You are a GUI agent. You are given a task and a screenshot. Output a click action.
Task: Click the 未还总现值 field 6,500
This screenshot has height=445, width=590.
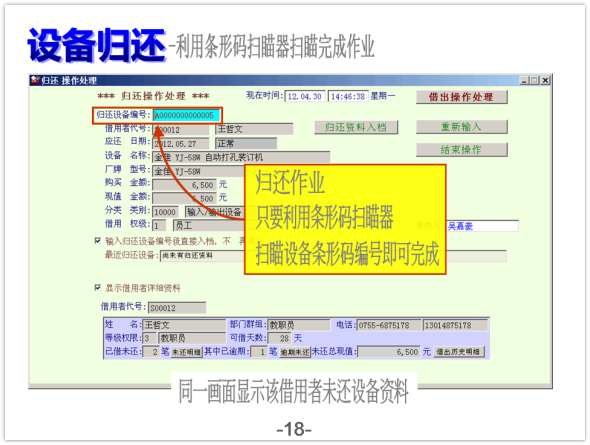[389, 352]
